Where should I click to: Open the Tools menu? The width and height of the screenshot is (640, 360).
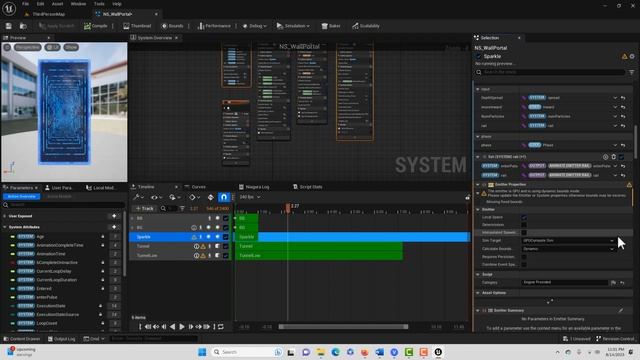[x=99, y=4]
